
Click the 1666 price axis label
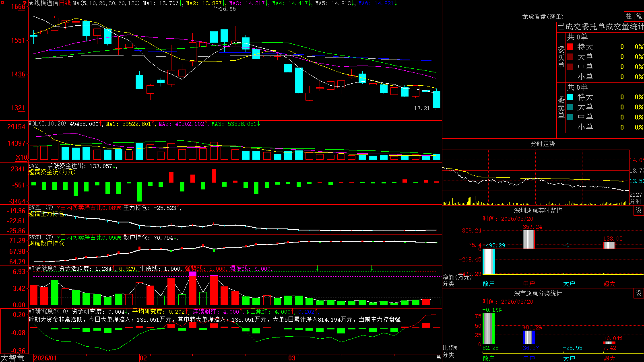(x=19, y=6)
